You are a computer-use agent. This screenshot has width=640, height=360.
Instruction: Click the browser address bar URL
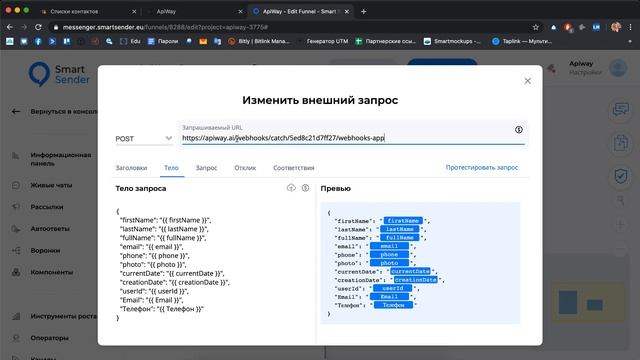click(165, 27)
